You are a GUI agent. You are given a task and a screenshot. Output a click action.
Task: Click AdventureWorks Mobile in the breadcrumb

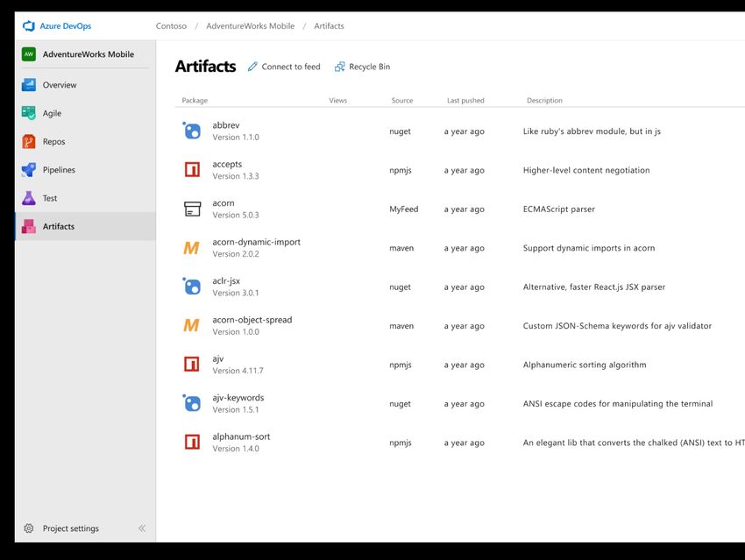251,26
